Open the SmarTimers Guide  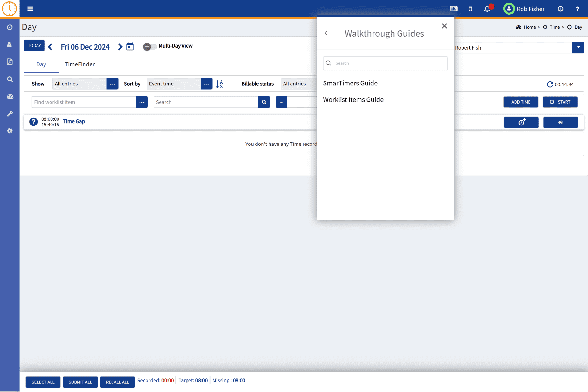350,83
